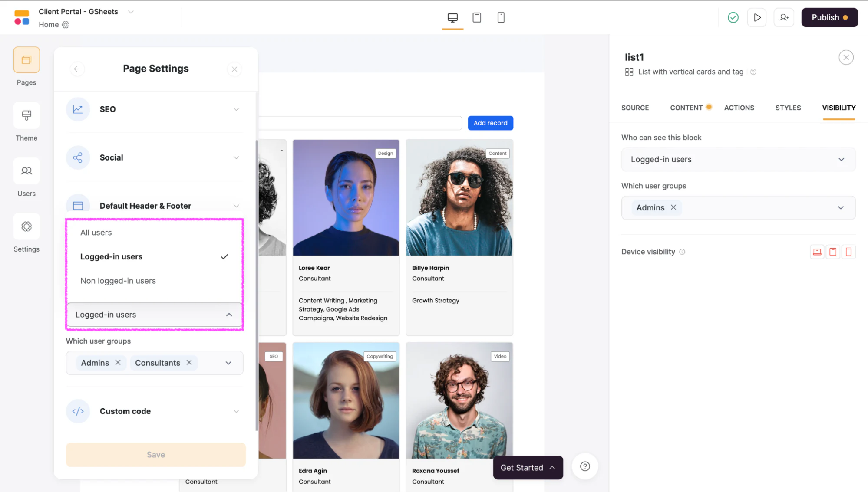
Task: Switch to the STYLES tab
Action: [788, 108]
